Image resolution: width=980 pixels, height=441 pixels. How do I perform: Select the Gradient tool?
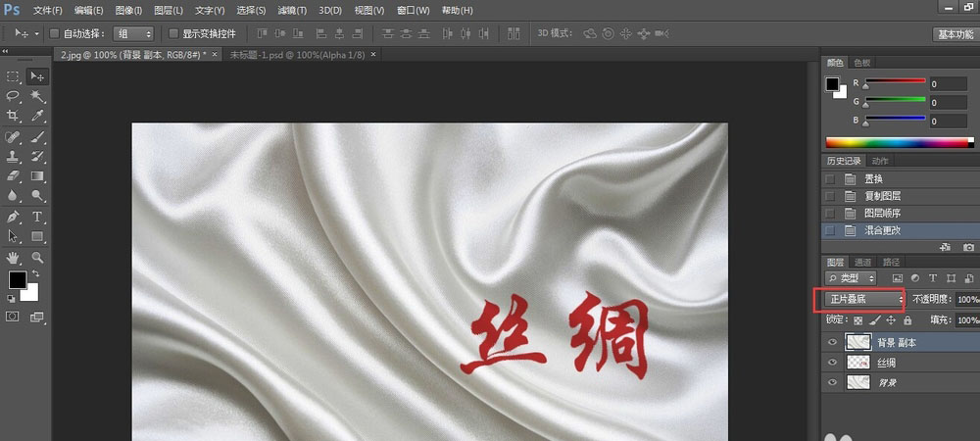(x=37, y=176)
